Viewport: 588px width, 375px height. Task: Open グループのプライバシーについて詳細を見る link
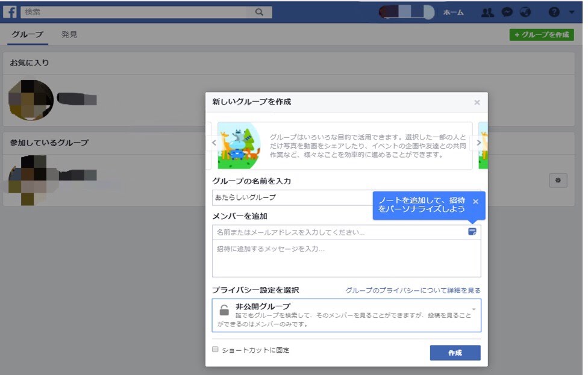point(413,290)
